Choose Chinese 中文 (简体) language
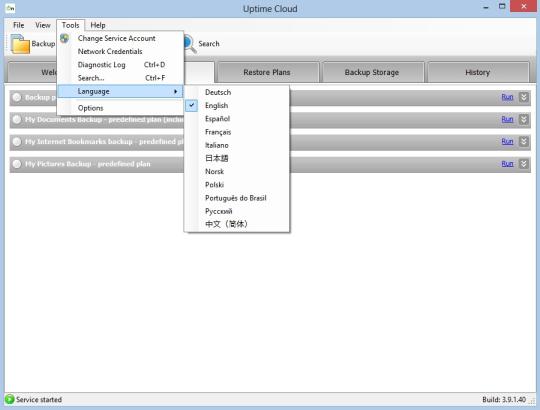The width and height of the screenshot is (540, 410). click(237, 224)
